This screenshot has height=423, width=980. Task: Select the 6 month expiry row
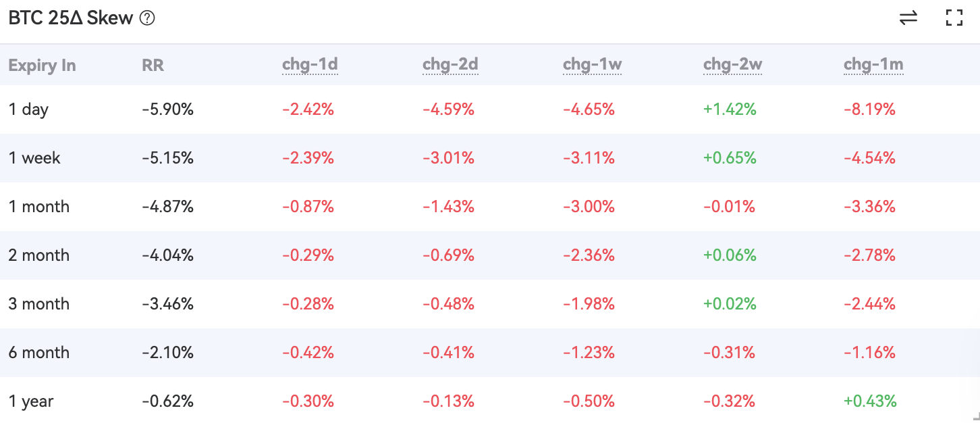39,353
